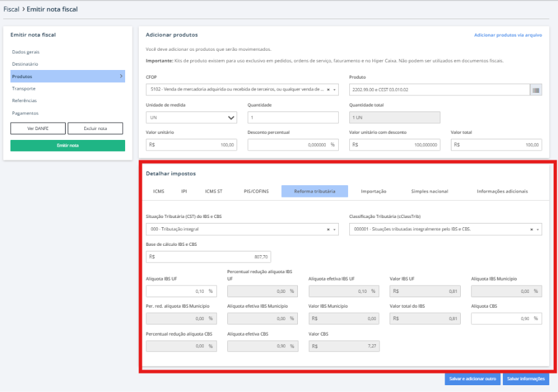Open the Situação Tributária CST dropdown

click(335, 229)
